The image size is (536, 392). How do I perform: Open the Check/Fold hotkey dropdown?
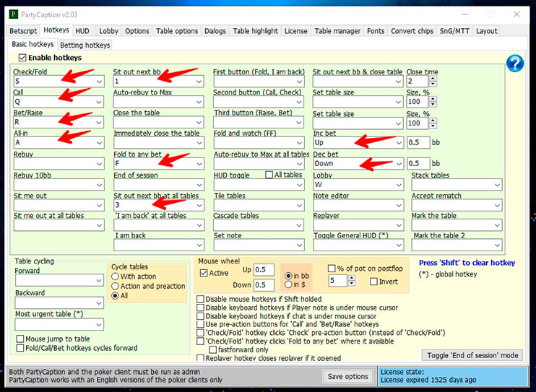pos(99,82)
